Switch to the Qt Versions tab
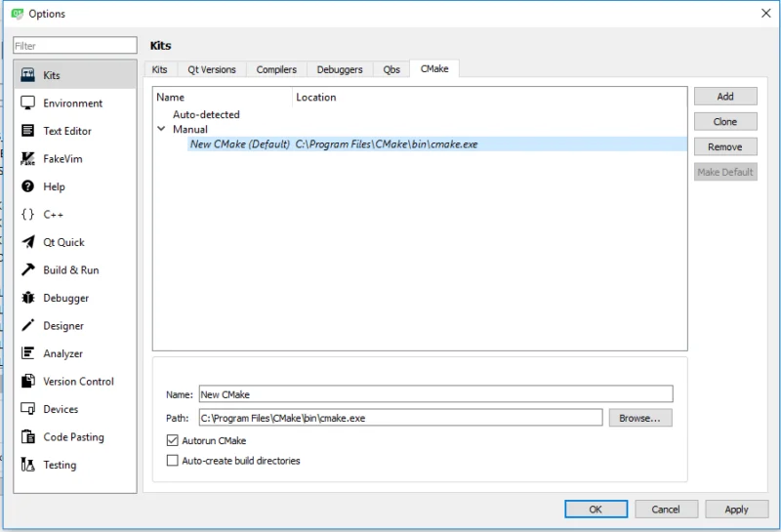This screenshot has width=781, height=532. (212, 70)
